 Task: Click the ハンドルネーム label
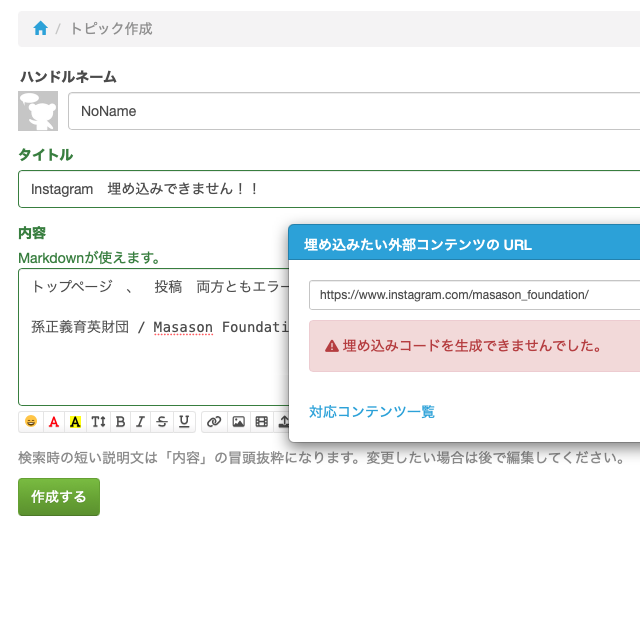(68, 77)
